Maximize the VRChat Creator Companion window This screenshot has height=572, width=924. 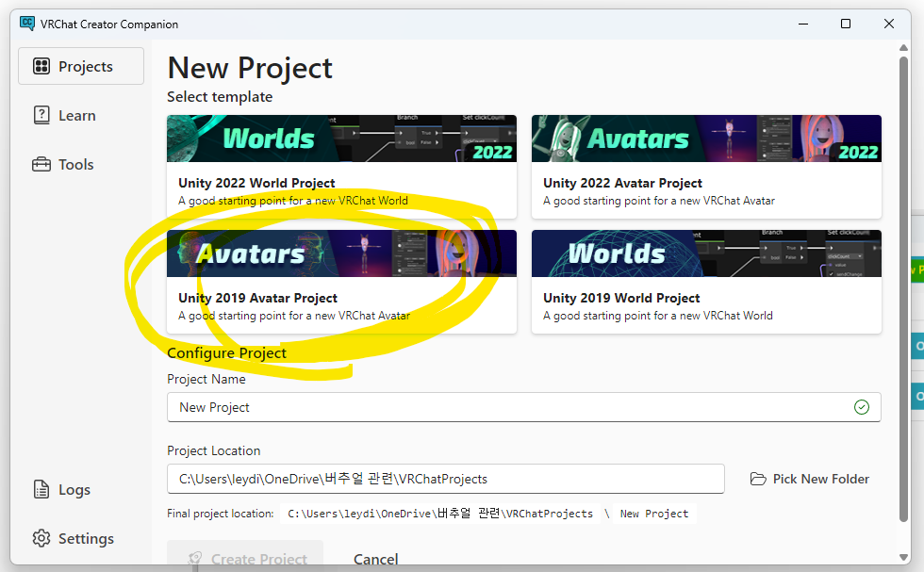tap(846, 24)
